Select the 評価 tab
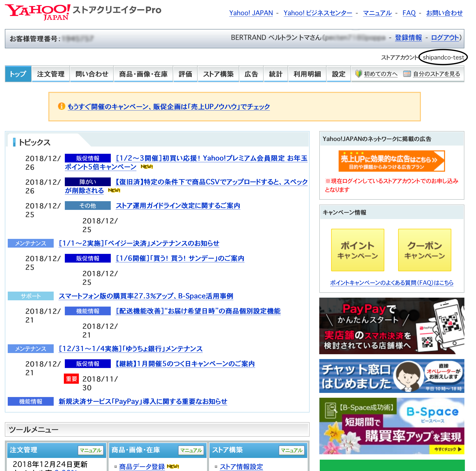The width and height of the screenshot is (476, 471). pos(185,74)
